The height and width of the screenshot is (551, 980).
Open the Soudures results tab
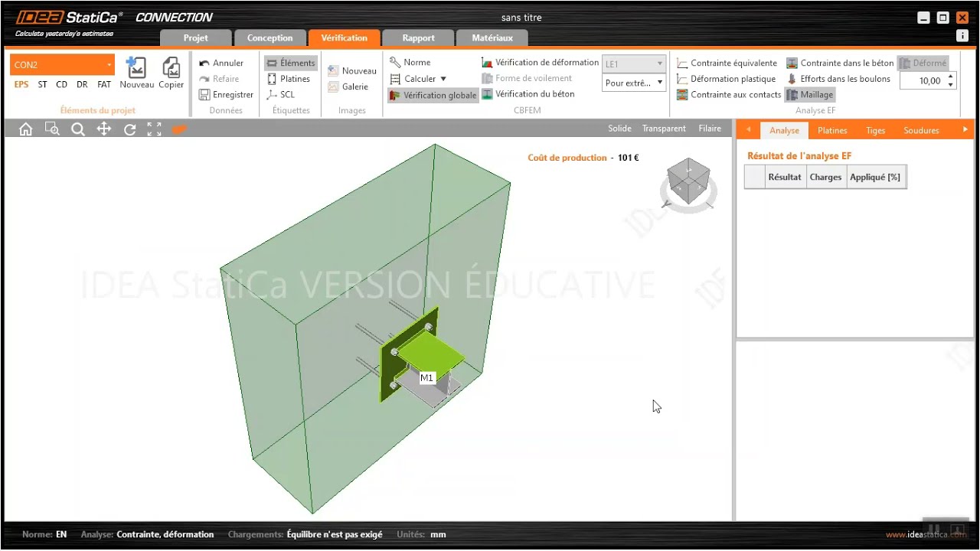[x=921, y=131]
